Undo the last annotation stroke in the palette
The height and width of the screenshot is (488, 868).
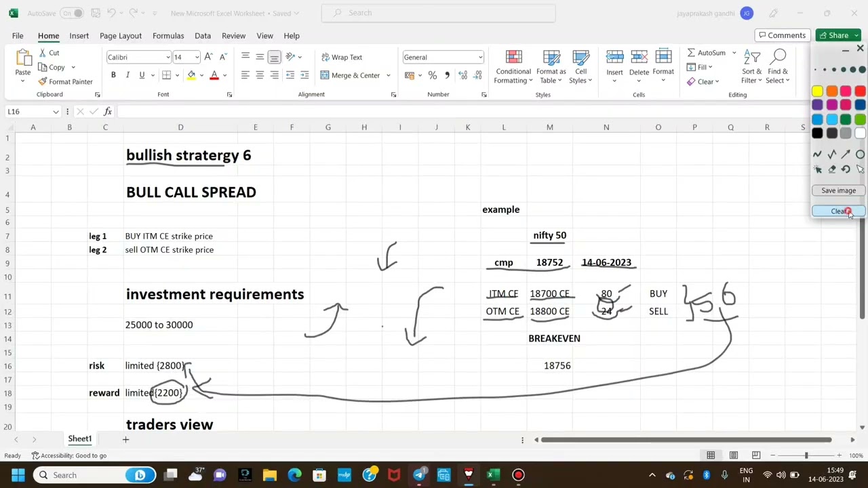[846, 169]
